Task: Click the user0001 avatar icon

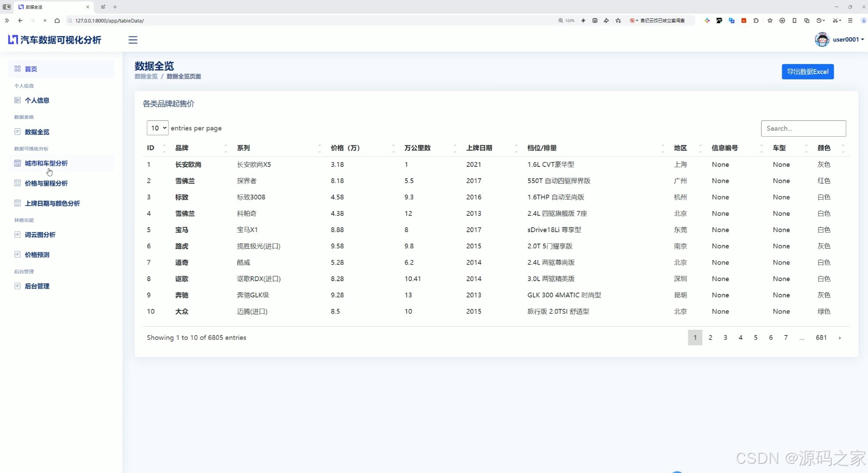Action: point(822,39)
